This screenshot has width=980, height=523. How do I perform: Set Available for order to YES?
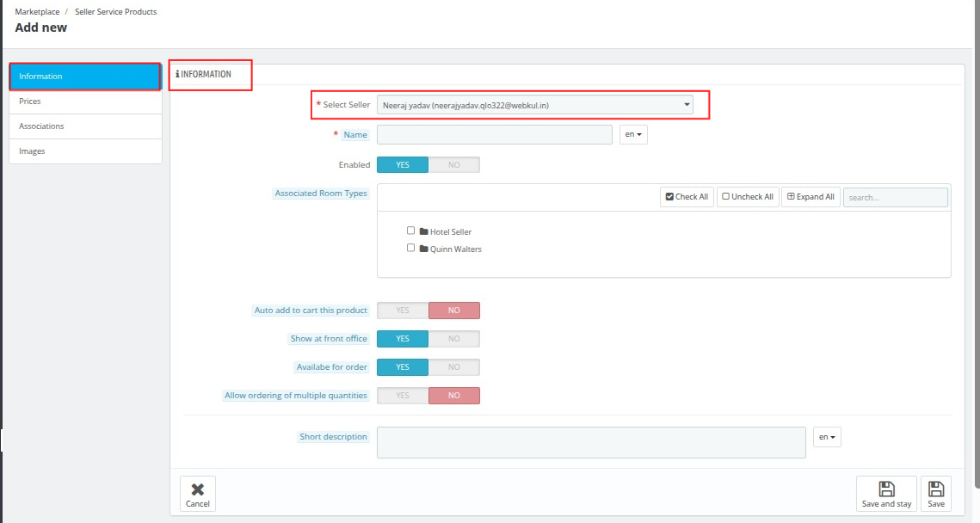[x=403, y=367]
